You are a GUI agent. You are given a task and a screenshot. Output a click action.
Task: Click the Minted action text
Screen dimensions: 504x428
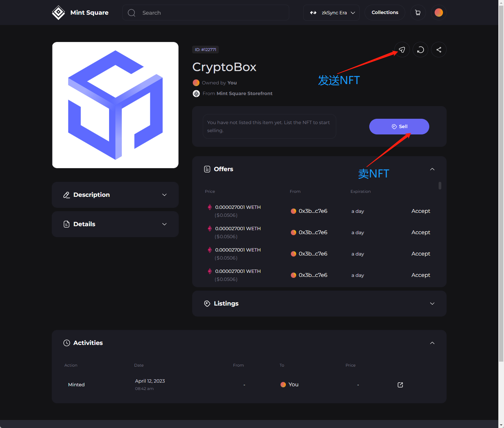[x=76, y=385]
